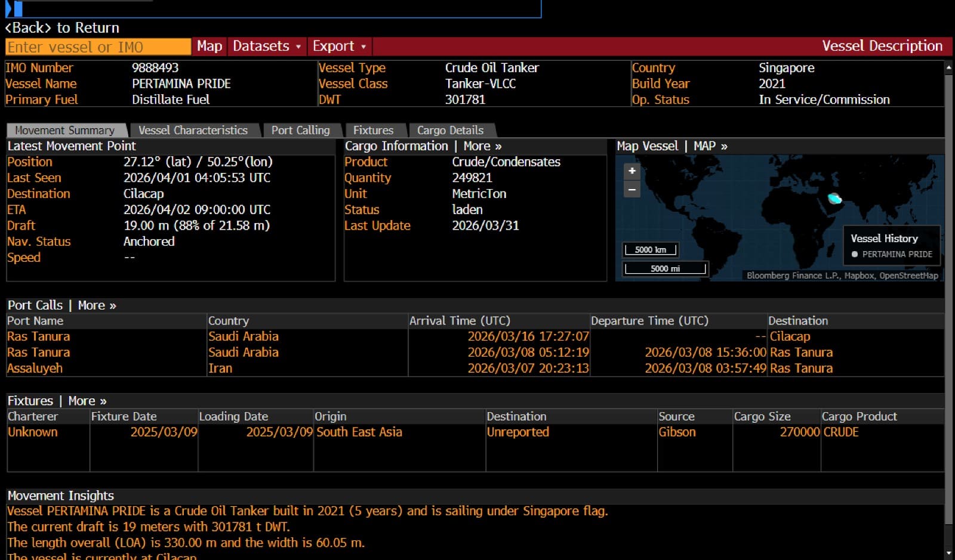955x560 pixels.
Task: Click the Map toolbar button
Action: (x=210, y=47)
